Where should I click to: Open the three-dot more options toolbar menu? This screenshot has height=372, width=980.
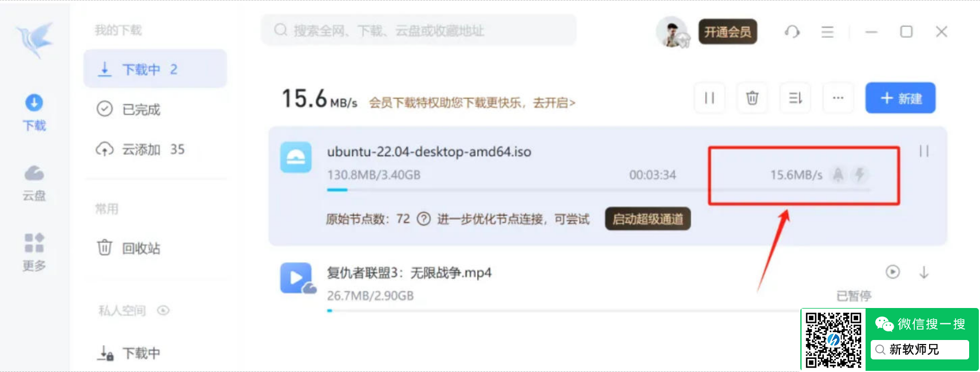(838, 98)
